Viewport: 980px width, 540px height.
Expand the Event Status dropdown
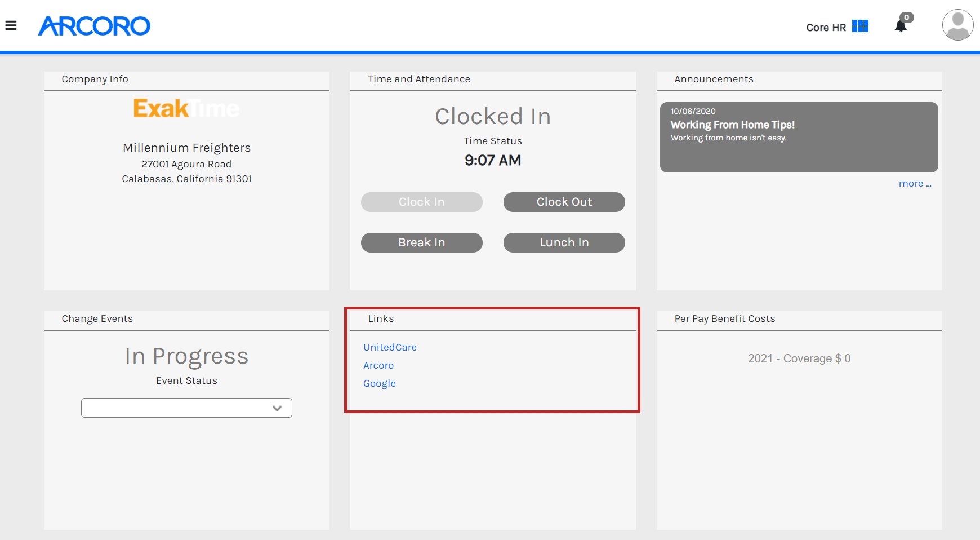click(x=186, y=408)
